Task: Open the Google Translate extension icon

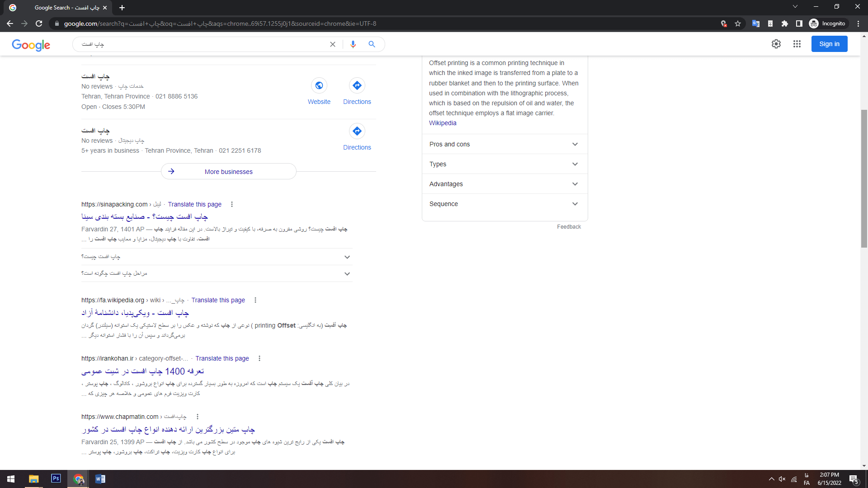Action: (755, 23)
